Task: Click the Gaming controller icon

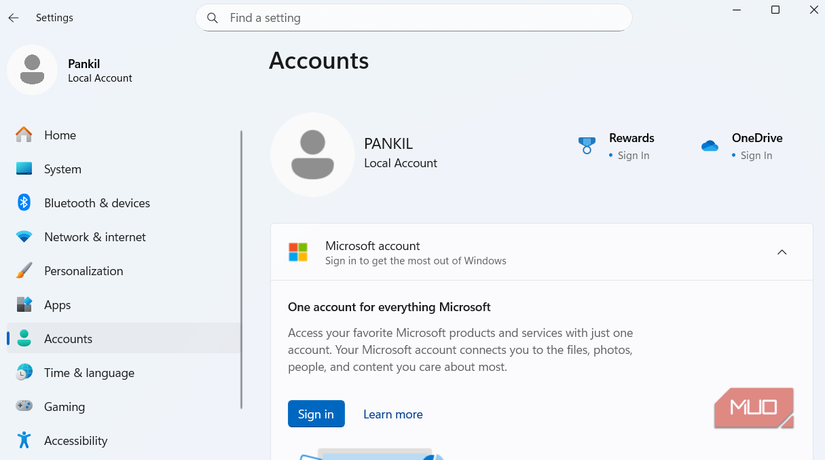Action: point(24,407)
